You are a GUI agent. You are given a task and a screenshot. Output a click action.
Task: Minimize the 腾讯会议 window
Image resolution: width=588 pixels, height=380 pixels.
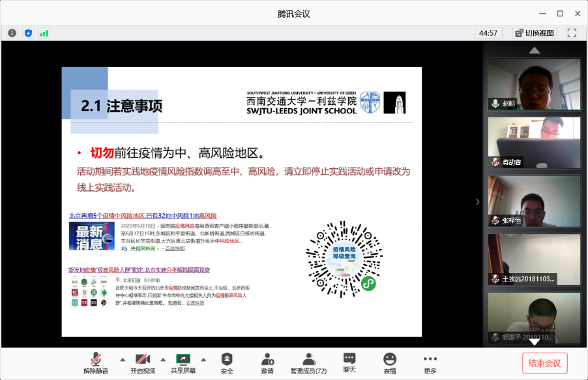(542, 14)
